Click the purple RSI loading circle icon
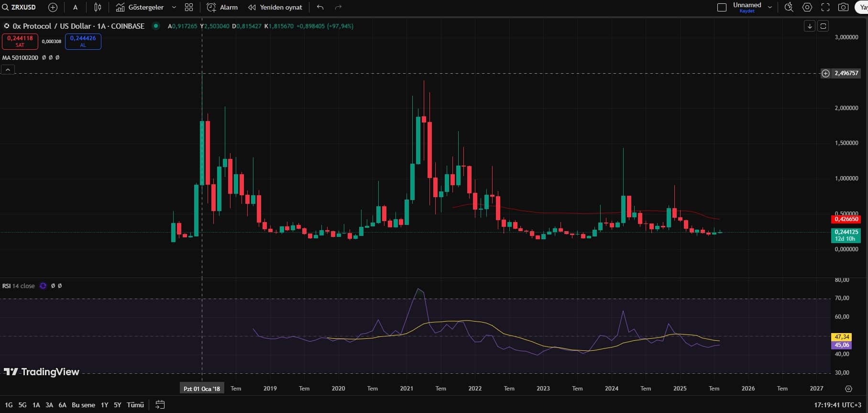Image resolution: width=868 pixels, height=413 pixels. (43, 286)
